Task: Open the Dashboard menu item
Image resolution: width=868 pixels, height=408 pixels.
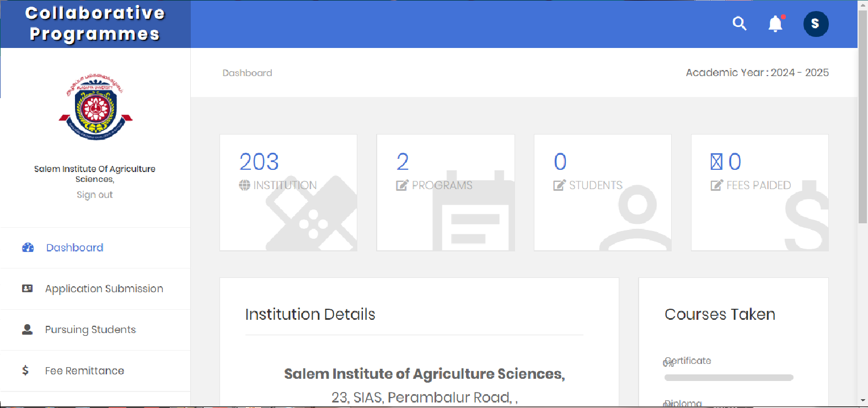Action: coord(75,248)
